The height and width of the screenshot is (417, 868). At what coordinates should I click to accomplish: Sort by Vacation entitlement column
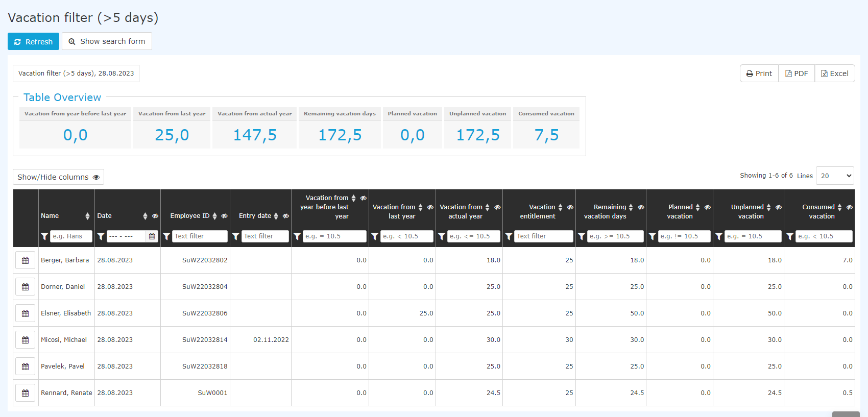(560, 207)
